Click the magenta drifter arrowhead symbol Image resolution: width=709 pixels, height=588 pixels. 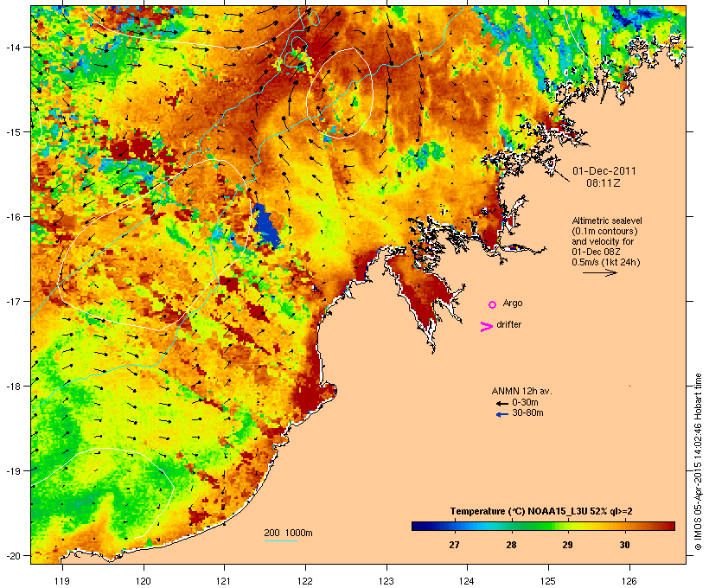click(486, 327)
